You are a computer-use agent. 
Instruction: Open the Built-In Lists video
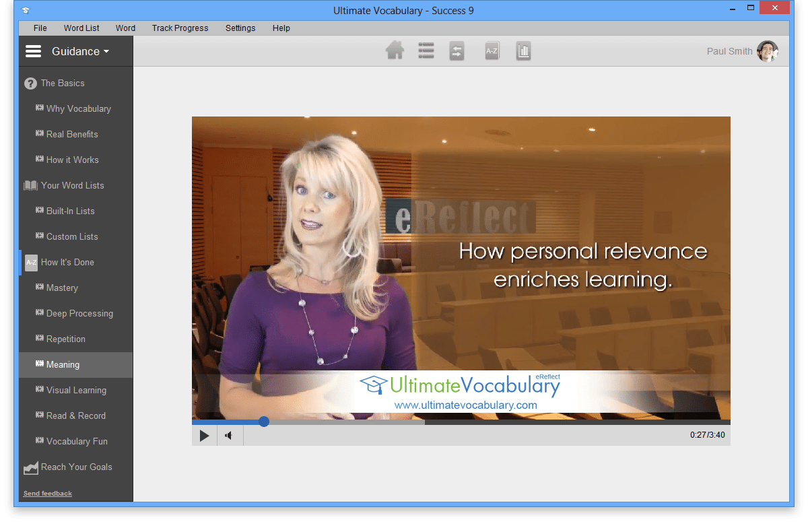[75, 211]
